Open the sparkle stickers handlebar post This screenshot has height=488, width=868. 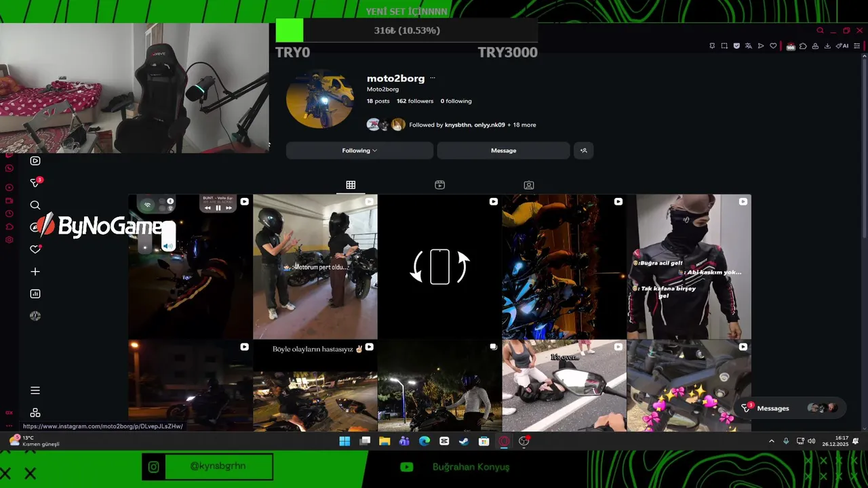(689, 386)
